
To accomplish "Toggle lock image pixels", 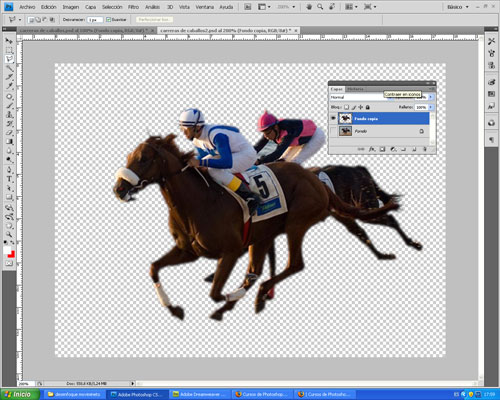I will click(354, 107).
